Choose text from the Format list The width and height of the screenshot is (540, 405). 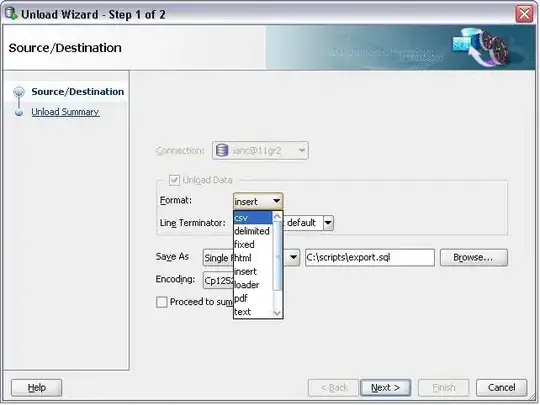(253, 312)
